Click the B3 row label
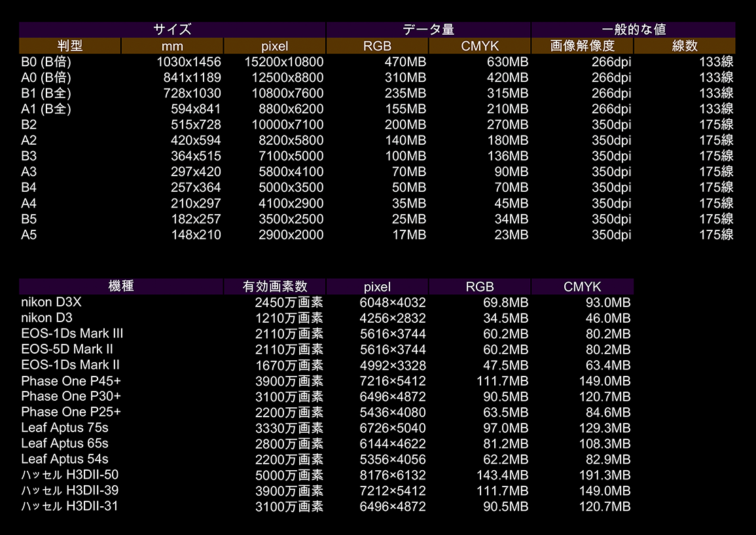 (29, 156)
